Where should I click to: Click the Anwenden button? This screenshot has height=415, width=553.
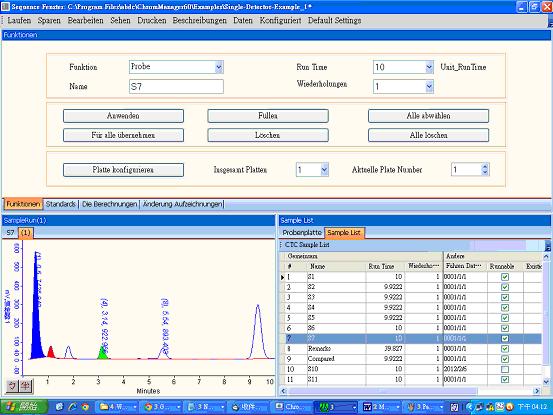(x=123, y=116)
